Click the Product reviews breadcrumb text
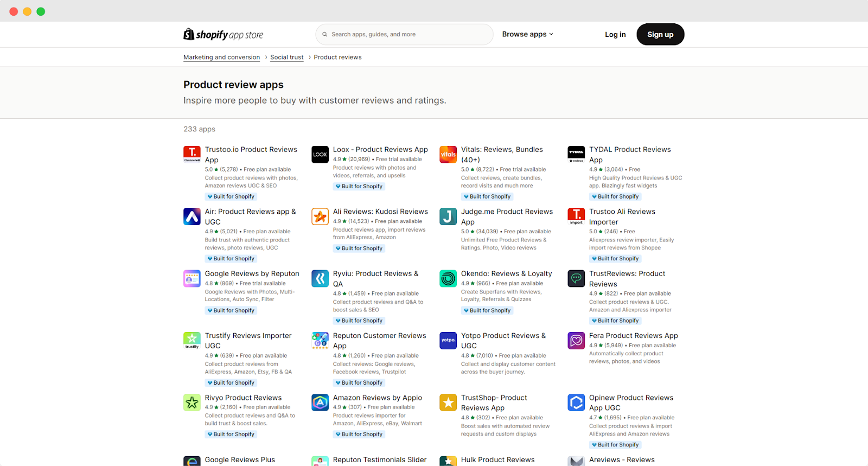The width and height of the screenshot is (868, 466). (337, 57)
